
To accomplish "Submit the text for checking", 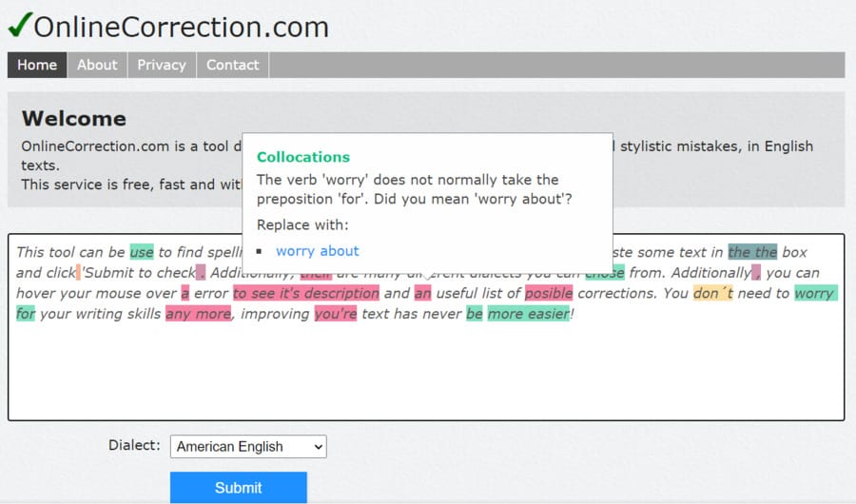I will pos(239,488).
